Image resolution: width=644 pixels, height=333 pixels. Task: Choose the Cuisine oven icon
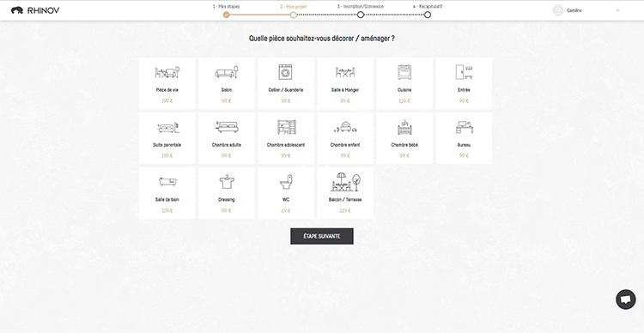(x=404, y=72)
